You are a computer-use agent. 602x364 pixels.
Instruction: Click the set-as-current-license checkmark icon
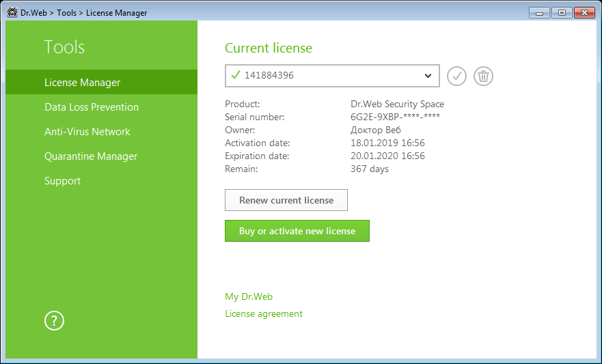[x=456, y=76]
